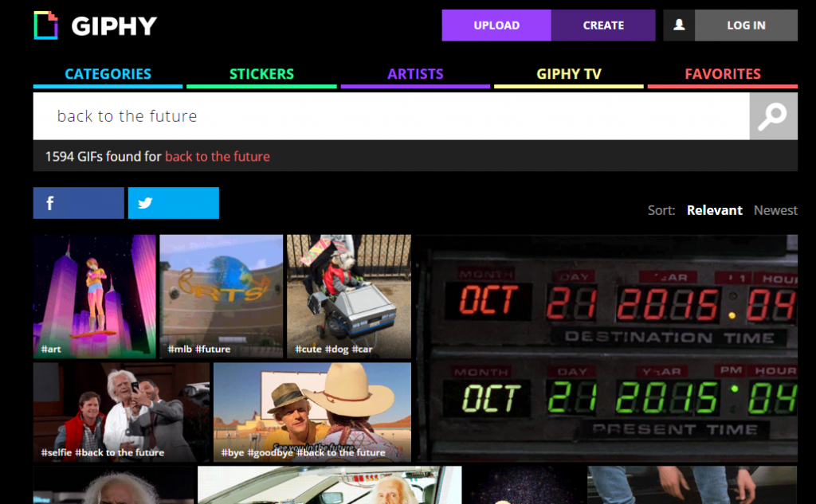Open the Categories tab
816x504 pixels.
pos(108,74)
